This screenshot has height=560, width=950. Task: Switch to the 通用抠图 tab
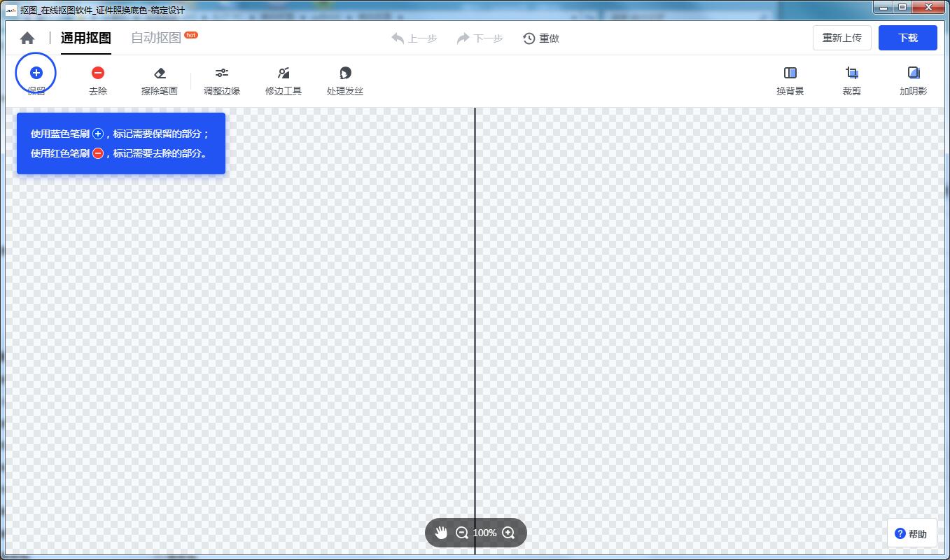pyautogui.click(x=85, y=38)
